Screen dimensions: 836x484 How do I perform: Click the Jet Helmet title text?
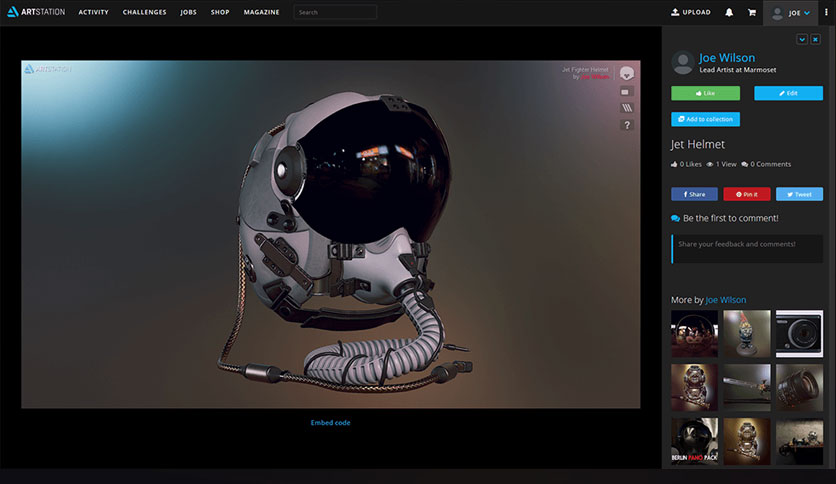pos(697,144)
